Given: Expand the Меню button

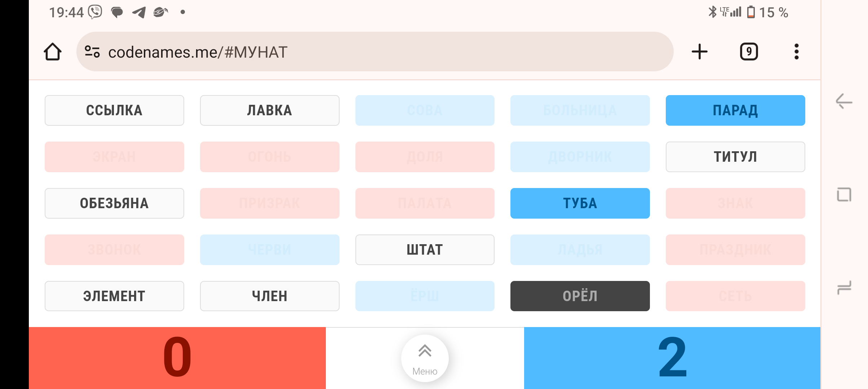Looking at the screenshot, I should (425, 358).
